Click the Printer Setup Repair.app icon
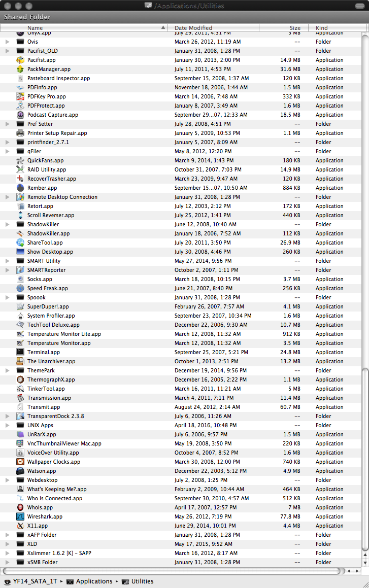 (x=20, y=133)
